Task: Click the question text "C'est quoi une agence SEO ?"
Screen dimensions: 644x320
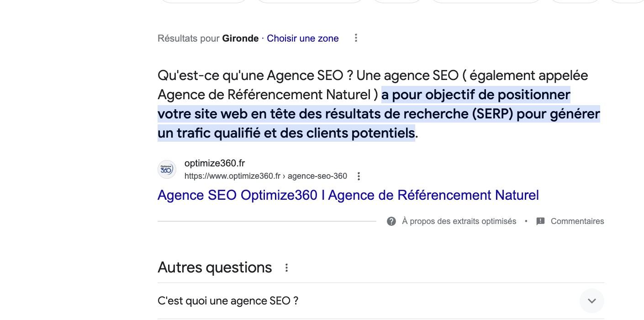Action: click(x=228, y=301)
